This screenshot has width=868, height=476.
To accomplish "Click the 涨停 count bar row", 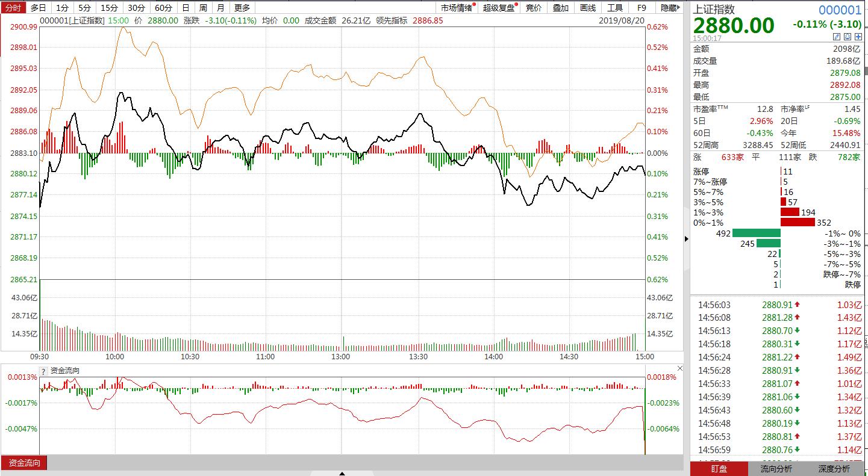I will [777, 172].
